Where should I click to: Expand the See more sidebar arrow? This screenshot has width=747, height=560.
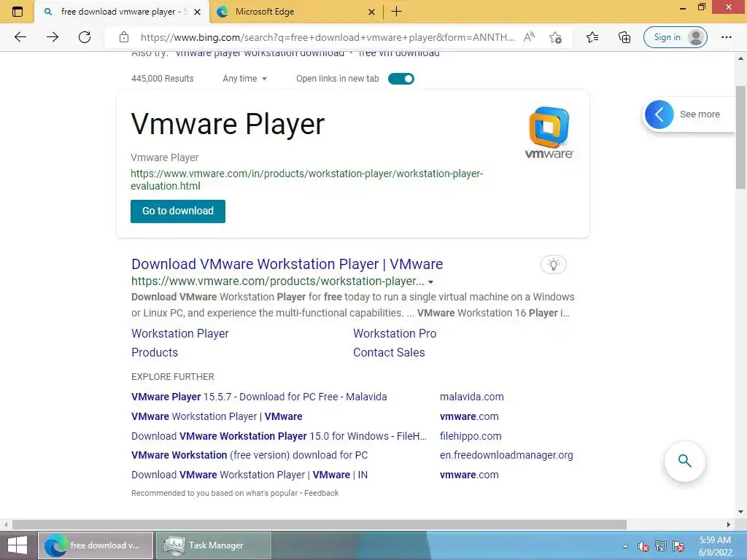coord(659,114)
